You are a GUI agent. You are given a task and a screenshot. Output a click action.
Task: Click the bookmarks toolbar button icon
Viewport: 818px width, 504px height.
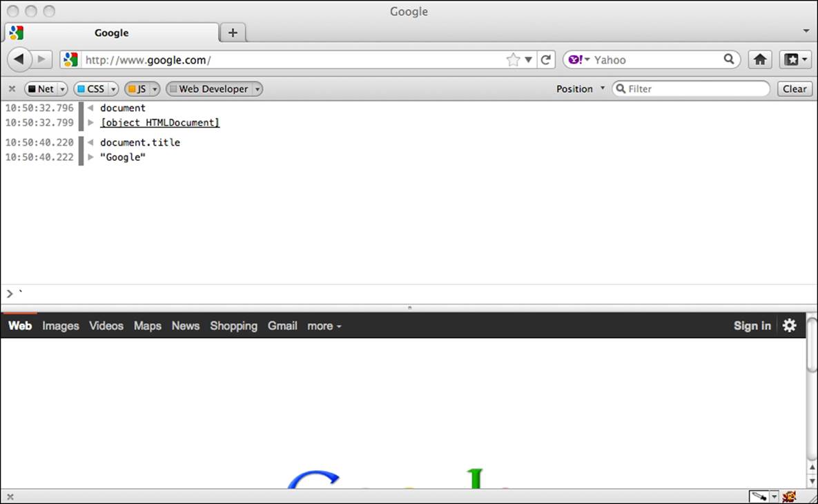click(792, 59)
